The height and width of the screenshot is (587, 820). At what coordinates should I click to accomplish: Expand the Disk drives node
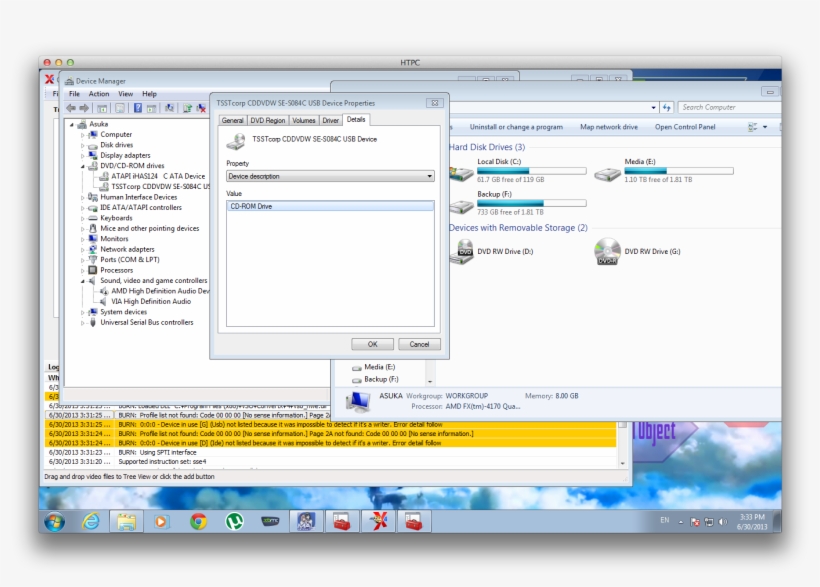click(83, 145)
